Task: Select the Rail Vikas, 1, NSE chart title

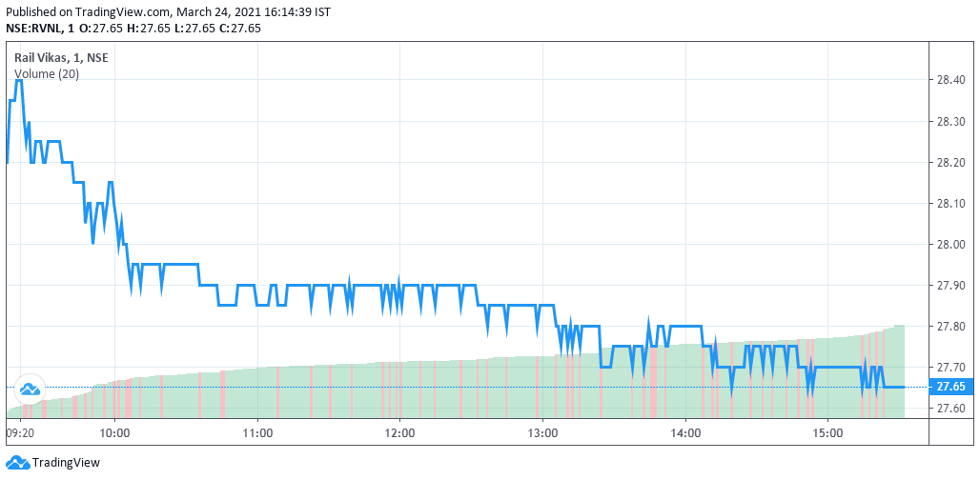Action: pos(61,58)
